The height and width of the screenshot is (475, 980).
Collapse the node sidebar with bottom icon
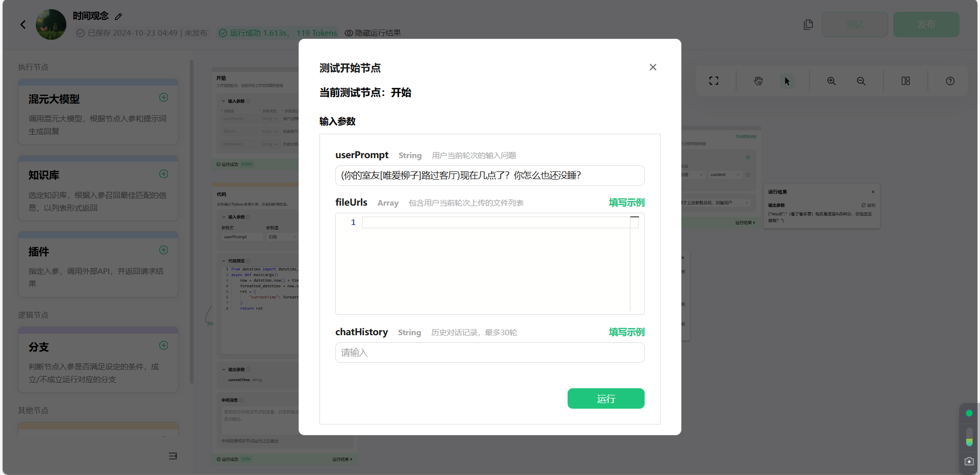coord(173,456)
